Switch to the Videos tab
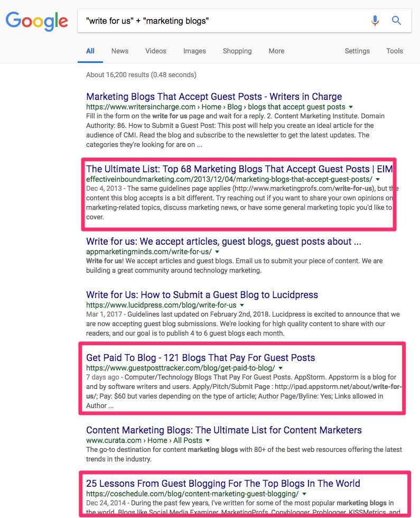 pyautogui.click(x=156, y=51)
